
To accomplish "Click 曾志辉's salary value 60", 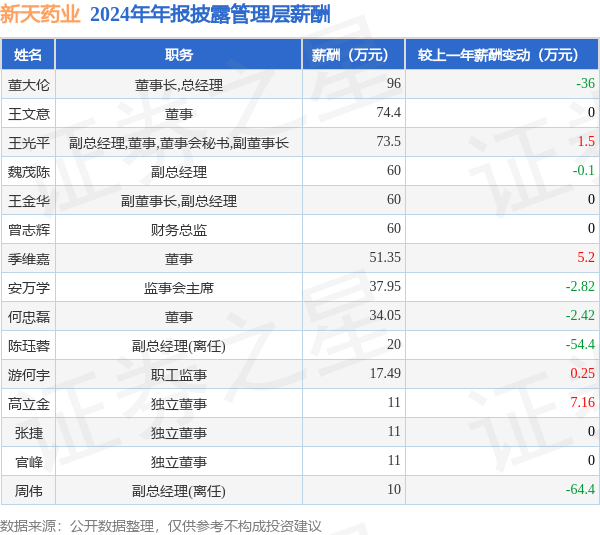I will [x=394, y=228].
